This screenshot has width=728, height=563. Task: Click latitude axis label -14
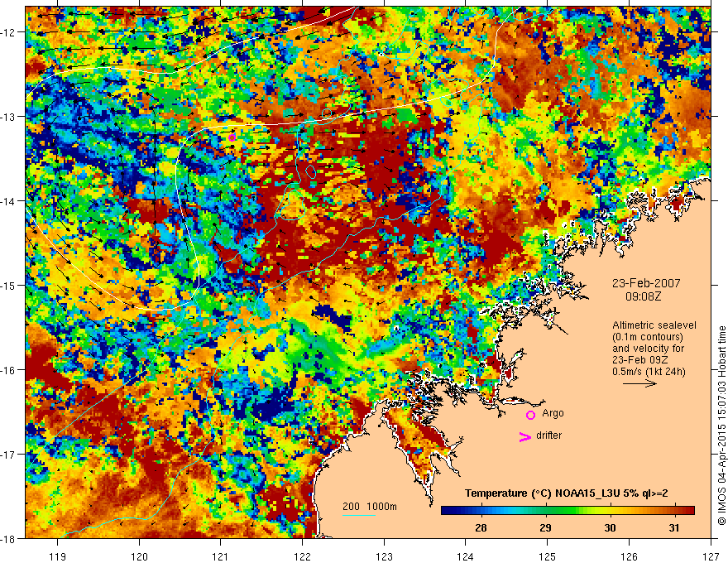8,201
